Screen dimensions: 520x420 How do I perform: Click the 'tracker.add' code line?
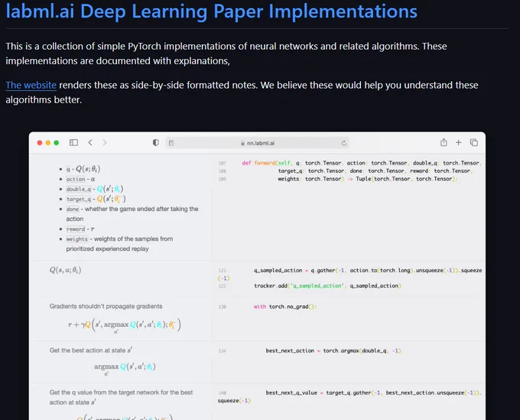(327, 285)
